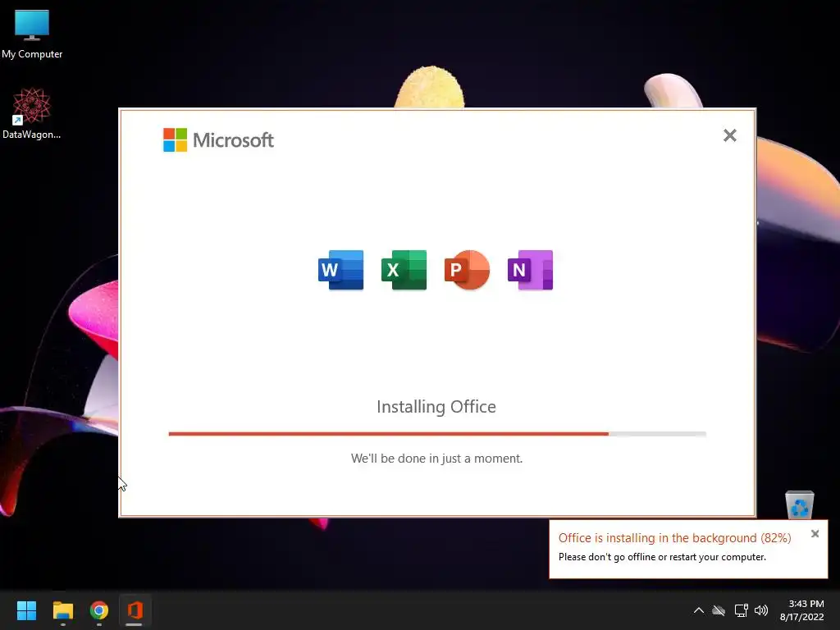The height and width of the screenshot is (630, 840).
Task: Click 'Please don't go offline' notification text
Action: coord(662,557)
